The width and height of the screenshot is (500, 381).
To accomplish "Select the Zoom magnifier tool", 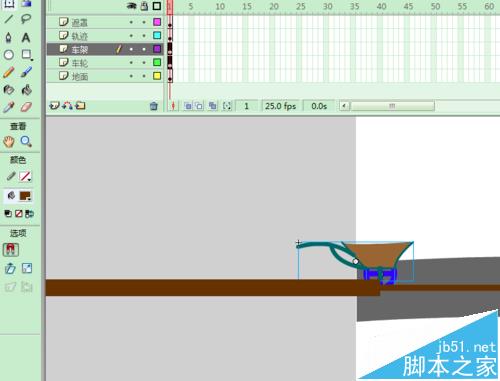I will tap(26, 142).
